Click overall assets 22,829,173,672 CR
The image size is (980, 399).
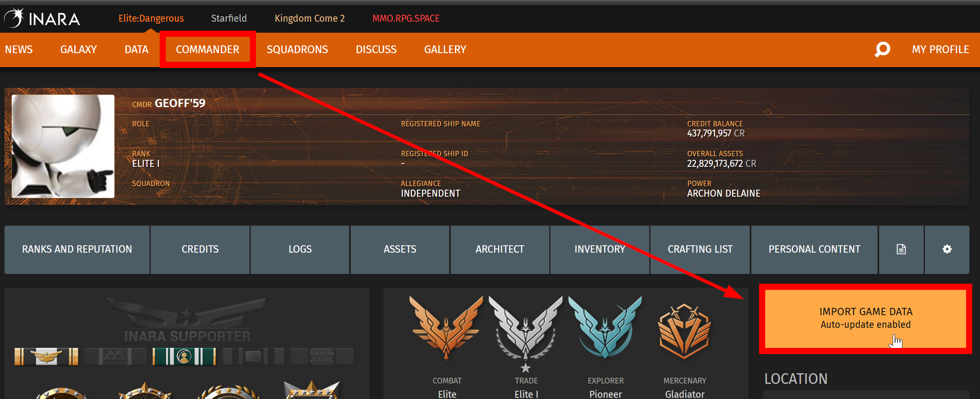(722, 164)
